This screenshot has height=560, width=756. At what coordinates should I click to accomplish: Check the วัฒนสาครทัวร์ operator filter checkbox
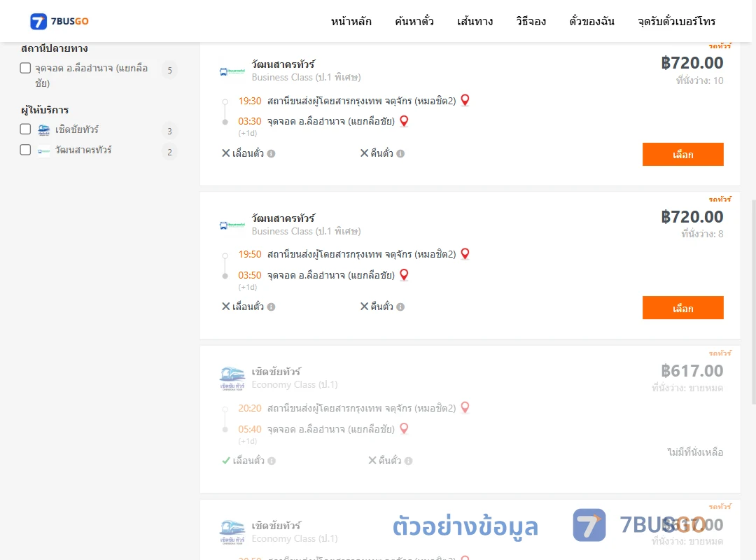(26, 150)
